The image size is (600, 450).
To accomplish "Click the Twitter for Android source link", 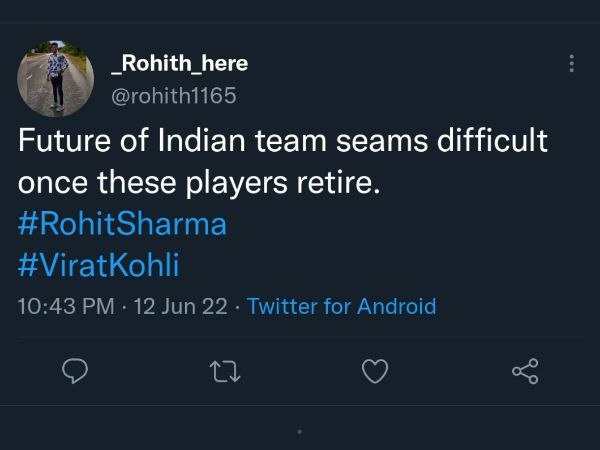I will click(341, 306).
